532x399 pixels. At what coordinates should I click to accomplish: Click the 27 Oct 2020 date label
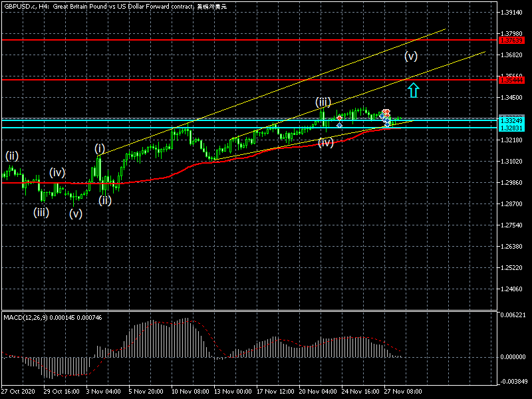(x=17, y=391)
